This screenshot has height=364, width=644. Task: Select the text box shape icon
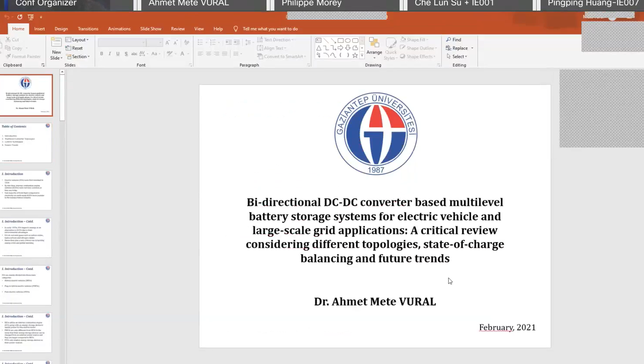click(x=319, y=40)
